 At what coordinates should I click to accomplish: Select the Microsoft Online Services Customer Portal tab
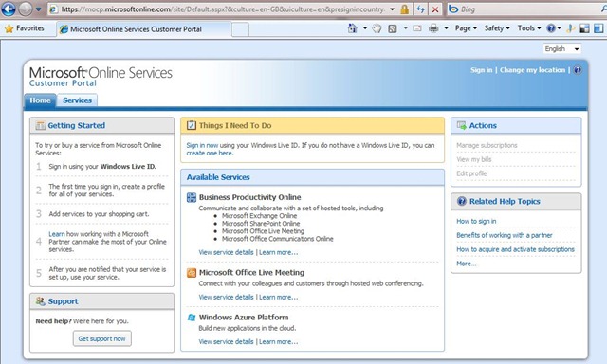[144, 29]
